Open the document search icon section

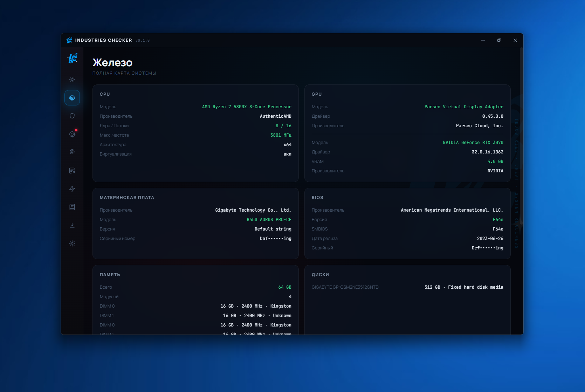[x=72, y=171]
